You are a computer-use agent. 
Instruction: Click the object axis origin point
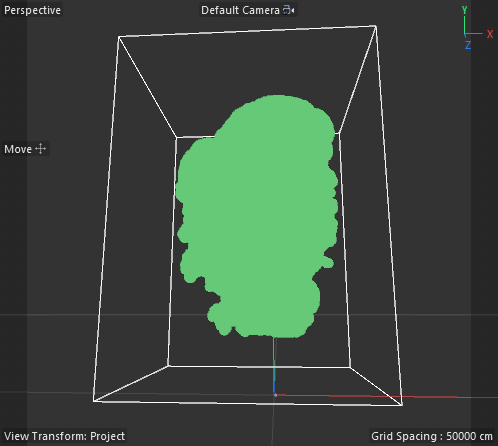pos(275,395)
